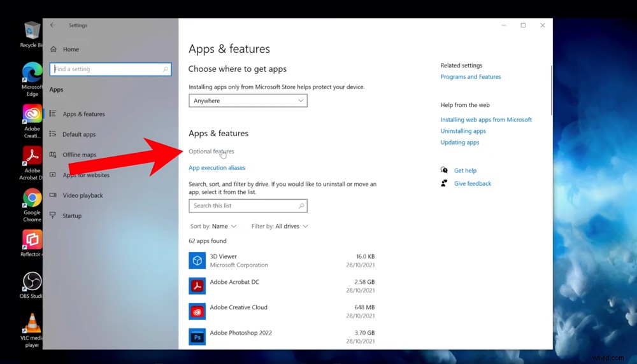Click the 3D Viewer app name
Screen dimensions: 637x364
pyautogui.click(x=223, y=256)
